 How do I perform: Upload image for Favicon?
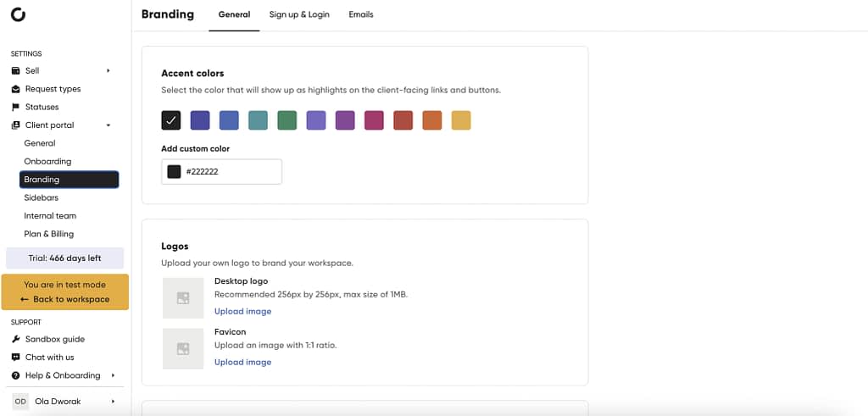point(243,363)
